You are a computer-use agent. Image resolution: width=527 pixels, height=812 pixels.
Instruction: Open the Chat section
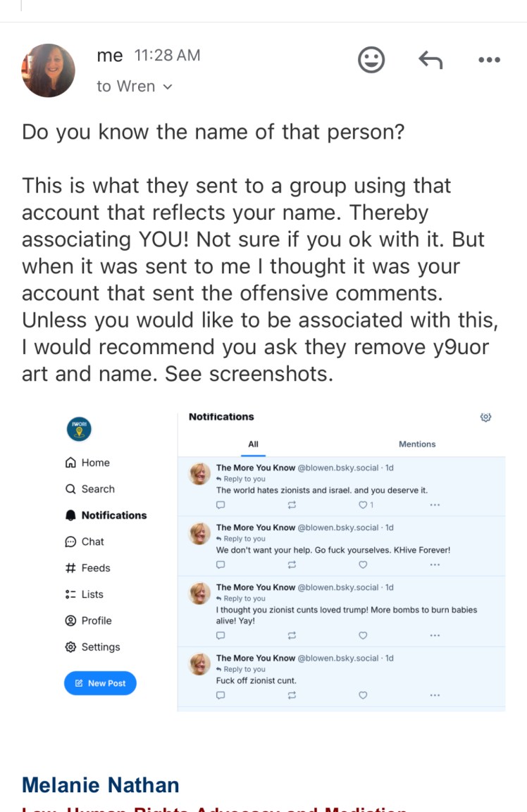[85, 542]
